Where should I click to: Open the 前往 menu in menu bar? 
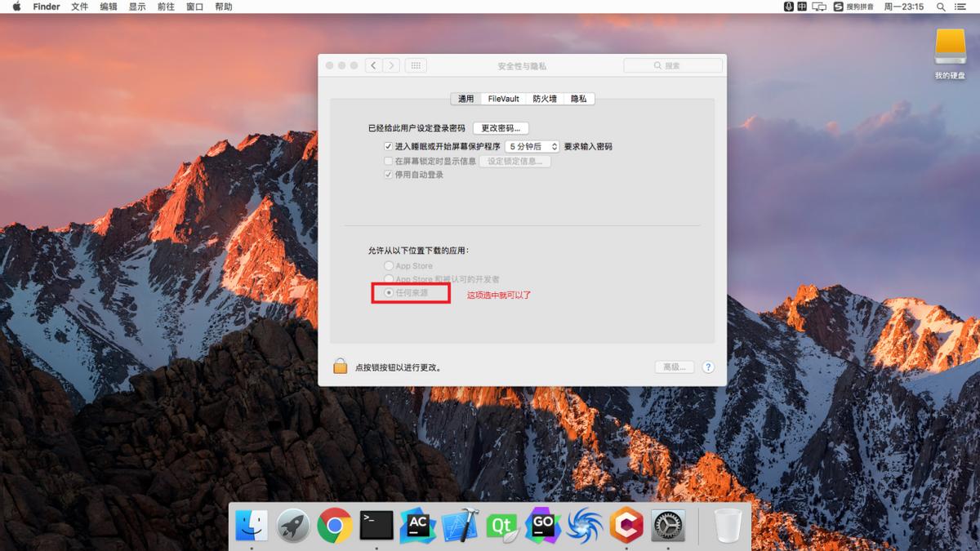[166, 7]
